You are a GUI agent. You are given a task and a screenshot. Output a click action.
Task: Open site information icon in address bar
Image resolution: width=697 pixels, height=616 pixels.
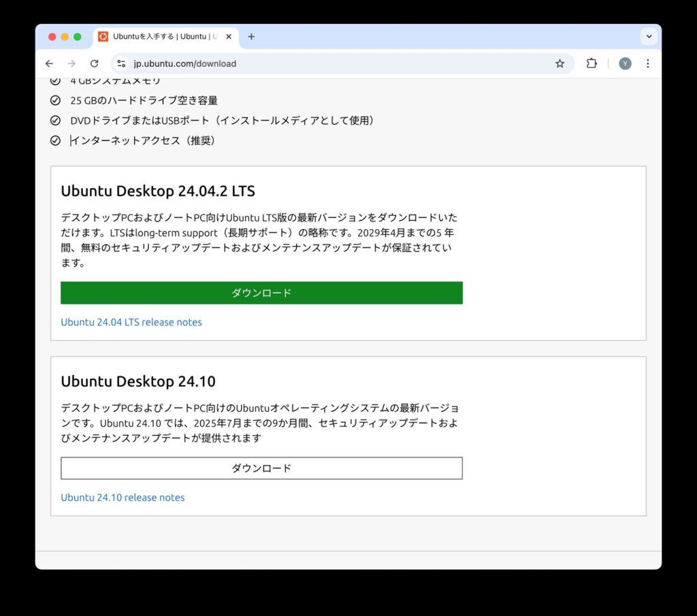[121, 63]
